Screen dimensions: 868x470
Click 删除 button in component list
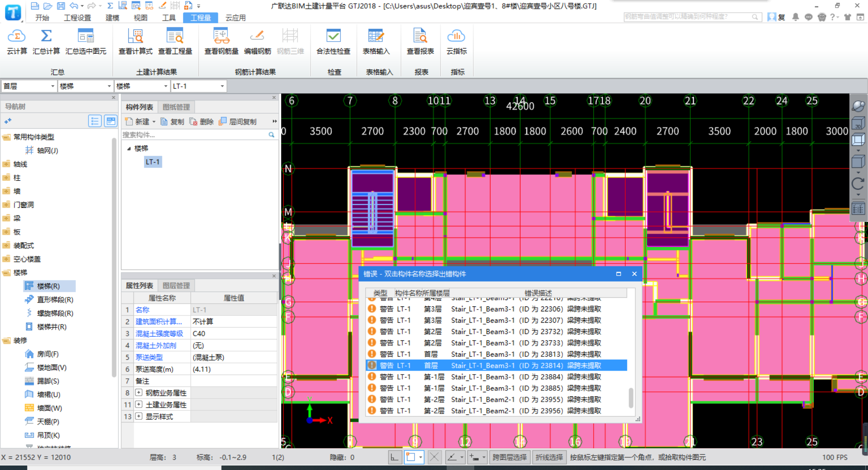pyautogui.click(x=201, y=122)
